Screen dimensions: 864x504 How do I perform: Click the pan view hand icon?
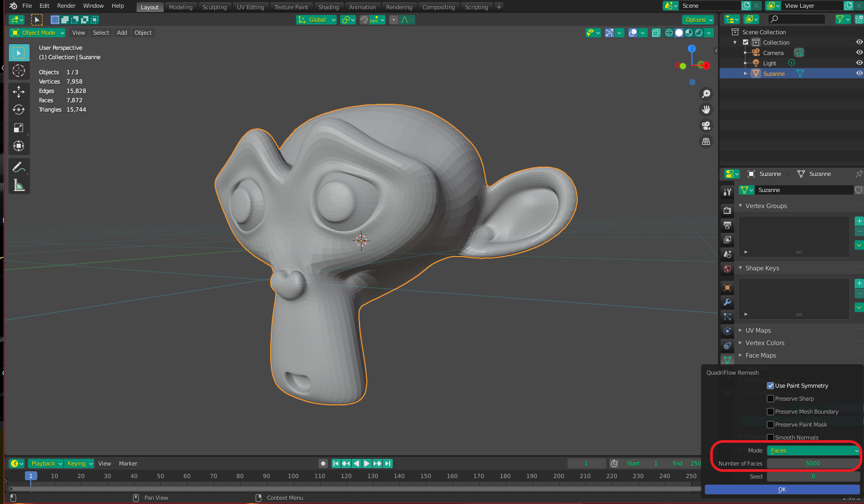click(706, 110)
